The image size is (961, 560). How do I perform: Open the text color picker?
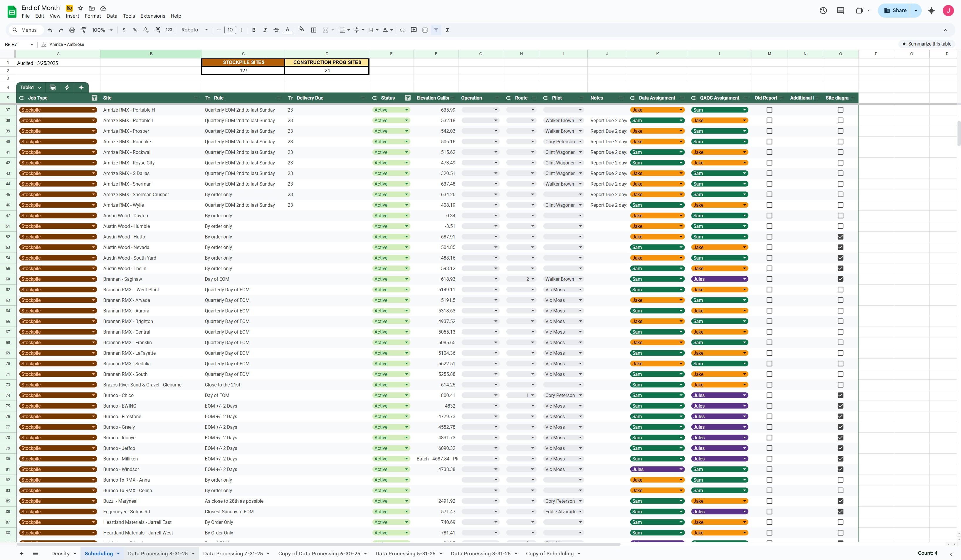pyautogui.click(x=288, y=30)
